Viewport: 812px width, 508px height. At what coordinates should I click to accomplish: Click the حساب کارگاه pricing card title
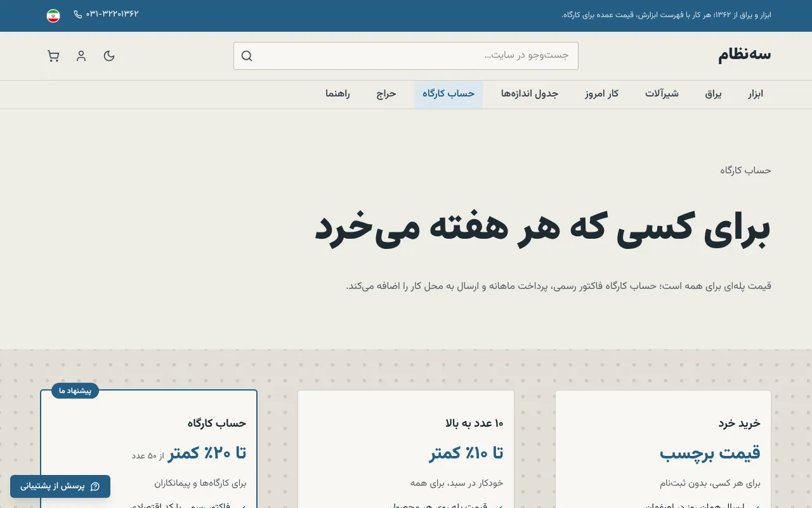click(217, 423)
